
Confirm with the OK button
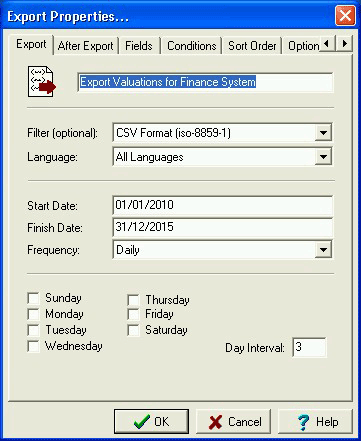click(151, 422)
